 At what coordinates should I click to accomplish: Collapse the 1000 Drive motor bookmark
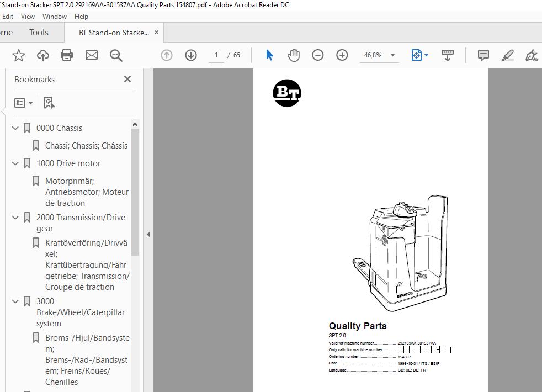click(x=15, y=163)
